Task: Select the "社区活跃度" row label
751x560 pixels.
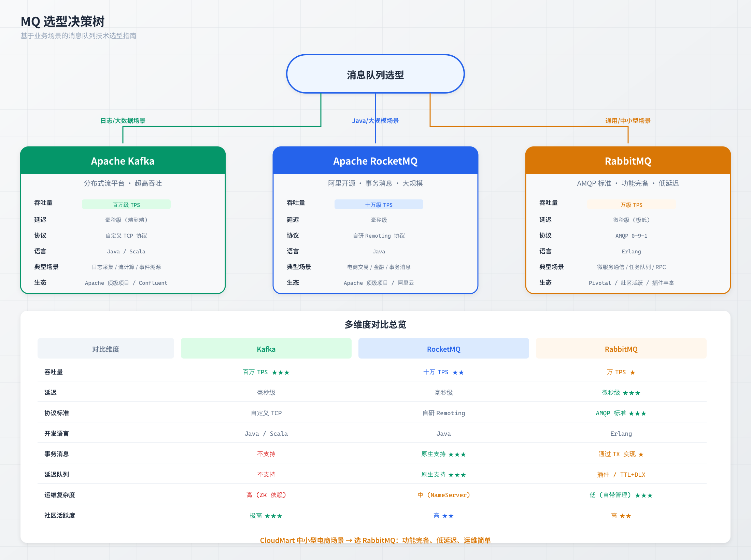Action: click(x=60, y=515)
